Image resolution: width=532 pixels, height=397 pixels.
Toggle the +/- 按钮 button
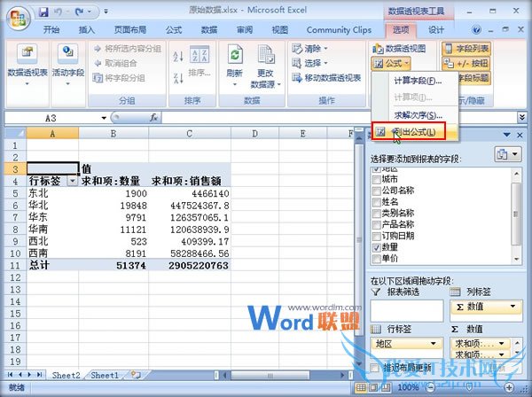coord(466,64)
